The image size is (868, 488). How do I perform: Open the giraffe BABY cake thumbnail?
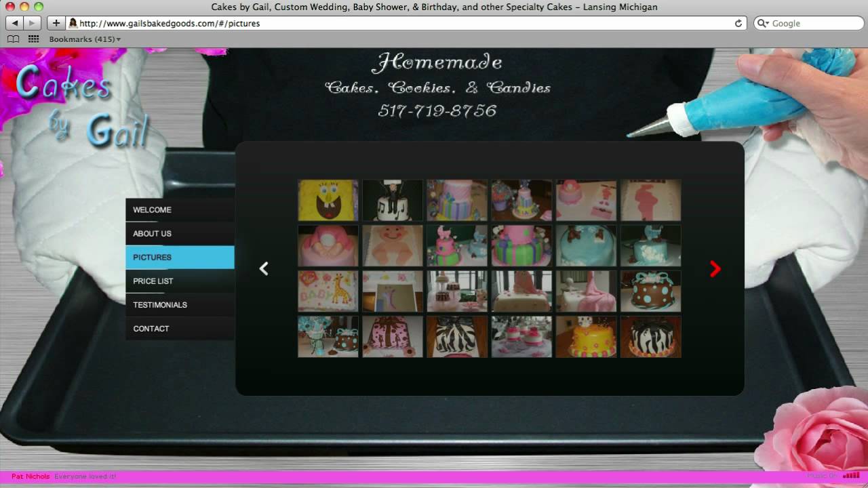328,291
